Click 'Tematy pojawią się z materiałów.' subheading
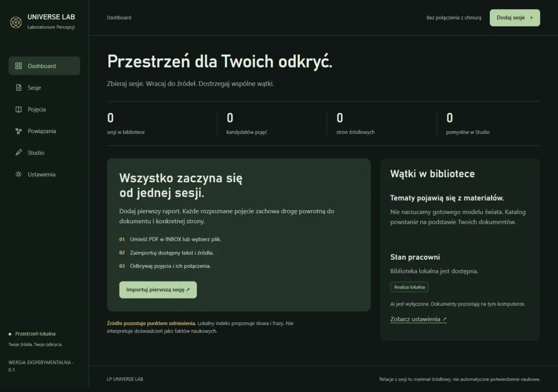Image resolution: width=558 pixels, height=392 pixels. pyautogui.click(x=447, y=198)
